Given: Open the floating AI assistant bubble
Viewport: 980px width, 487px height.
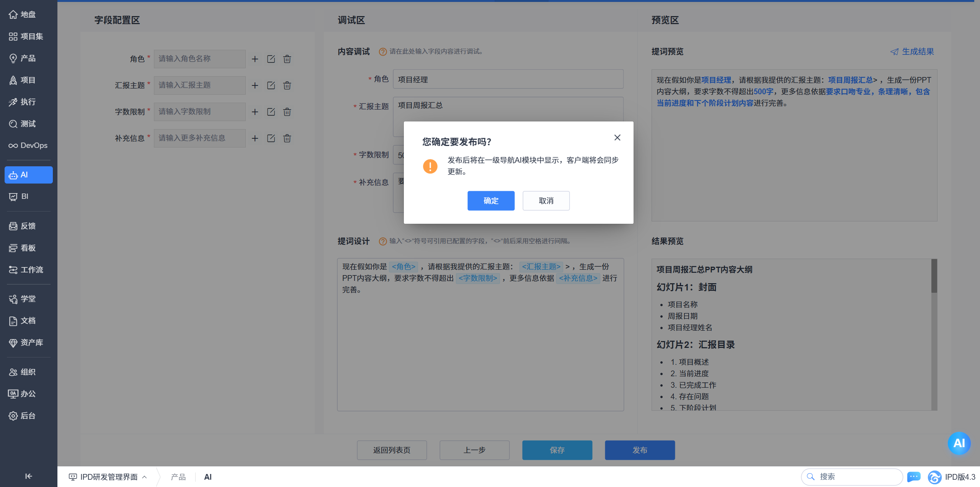Looking at the screenshot, I should pyautogui.click(x=959, y=443).
